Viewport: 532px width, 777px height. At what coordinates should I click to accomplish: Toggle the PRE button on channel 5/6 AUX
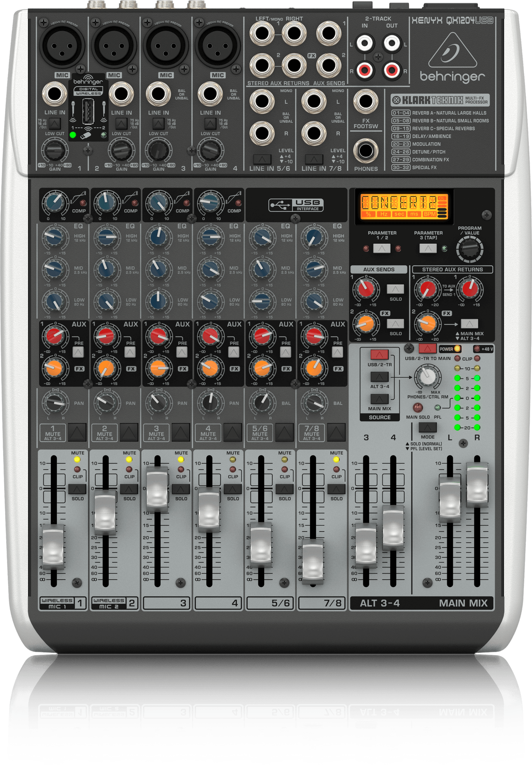click(285, 352)
